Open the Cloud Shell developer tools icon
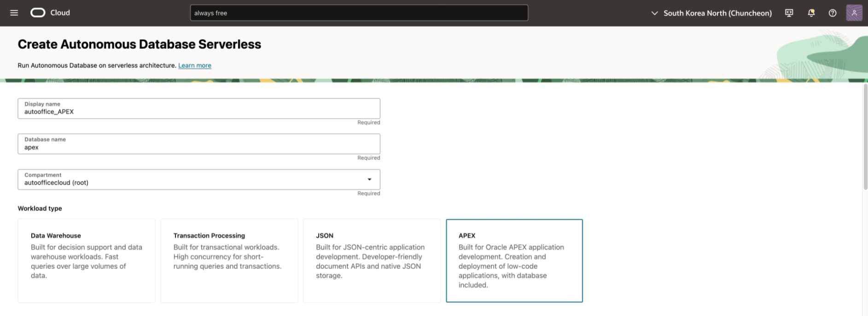868x316 pixels. [789, 13]
